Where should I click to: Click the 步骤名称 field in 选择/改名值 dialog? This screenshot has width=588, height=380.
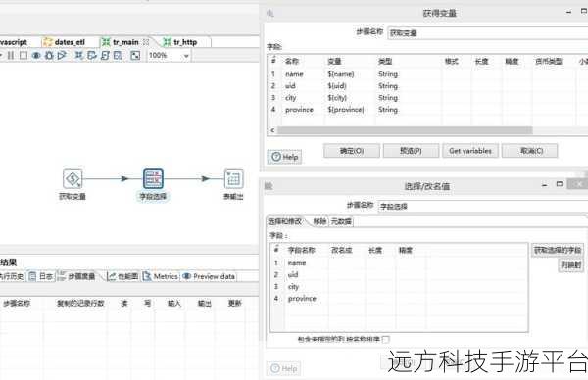pyautogui.click(x=482, y=206)
